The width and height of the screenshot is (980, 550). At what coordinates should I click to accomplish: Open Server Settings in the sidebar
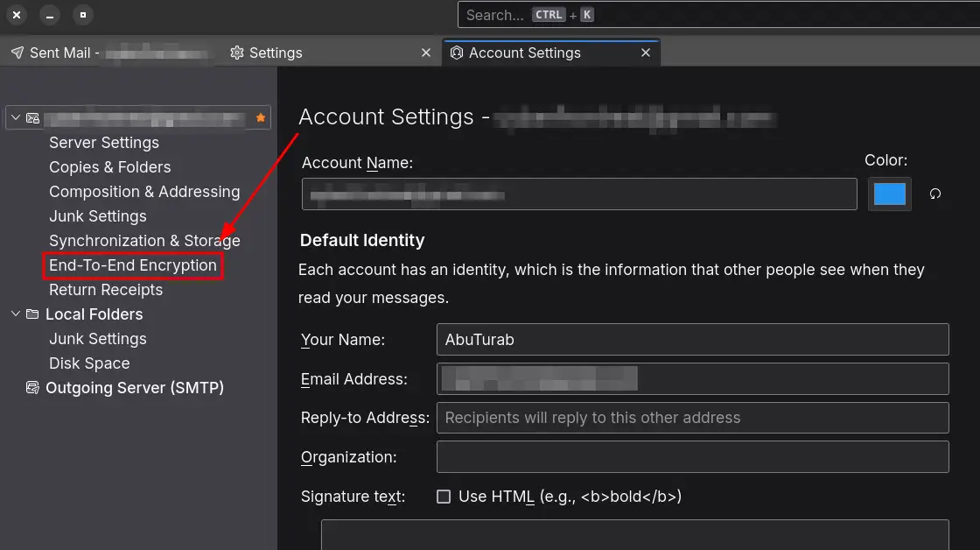[104, 143]
